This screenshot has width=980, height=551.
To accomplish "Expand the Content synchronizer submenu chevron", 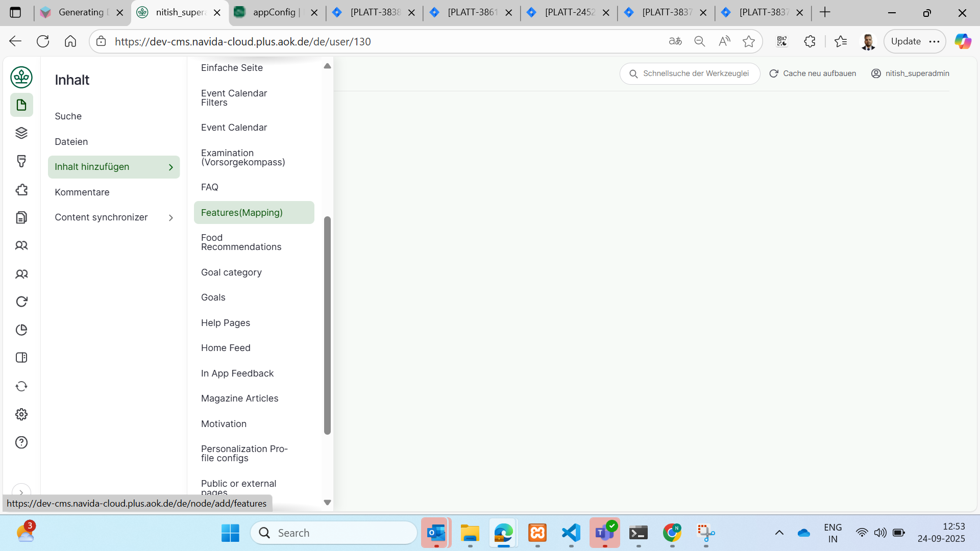I will point(171,218).
